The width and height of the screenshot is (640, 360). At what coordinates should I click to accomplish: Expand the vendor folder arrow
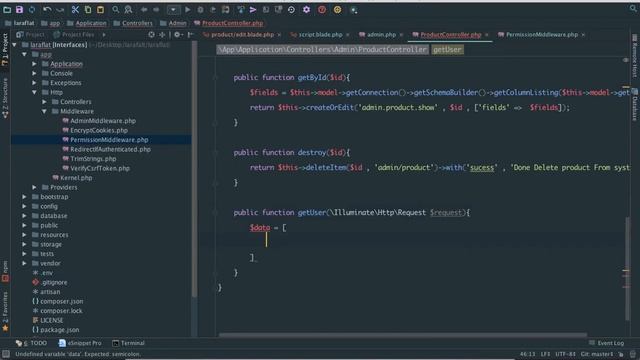point(24,263)
